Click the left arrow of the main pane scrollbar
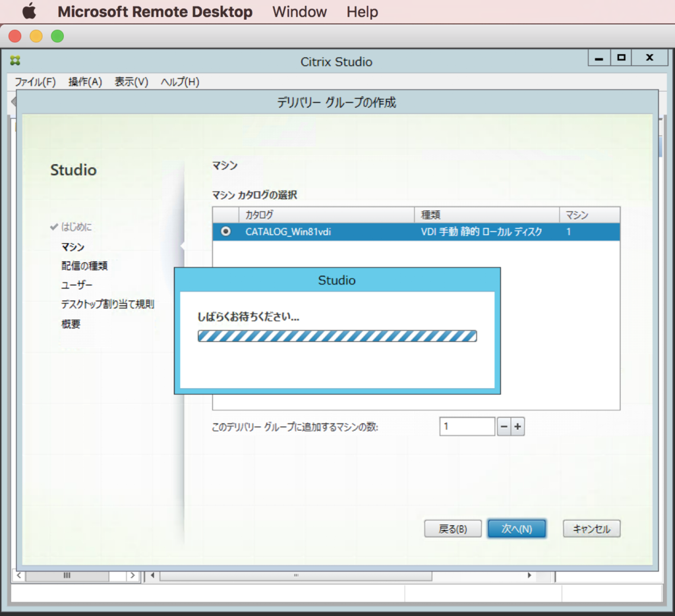 pos(152,575)
